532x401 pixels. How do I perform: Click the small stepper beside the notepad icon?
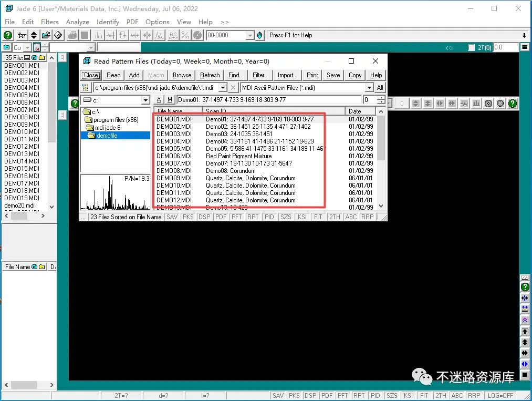[45, 47]
